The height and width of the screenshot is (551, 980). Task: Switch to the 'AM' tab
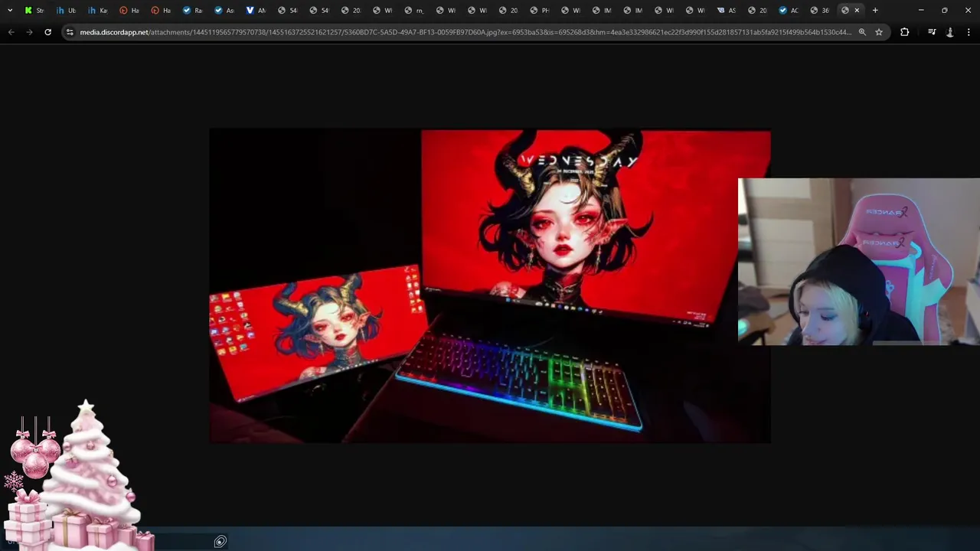pyautogui.click(x=256, y=10)
